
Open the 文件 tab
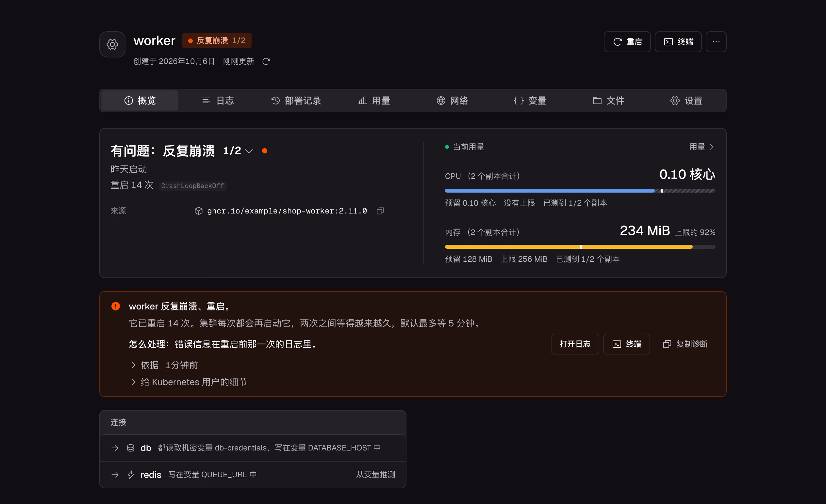coord(608,101)
